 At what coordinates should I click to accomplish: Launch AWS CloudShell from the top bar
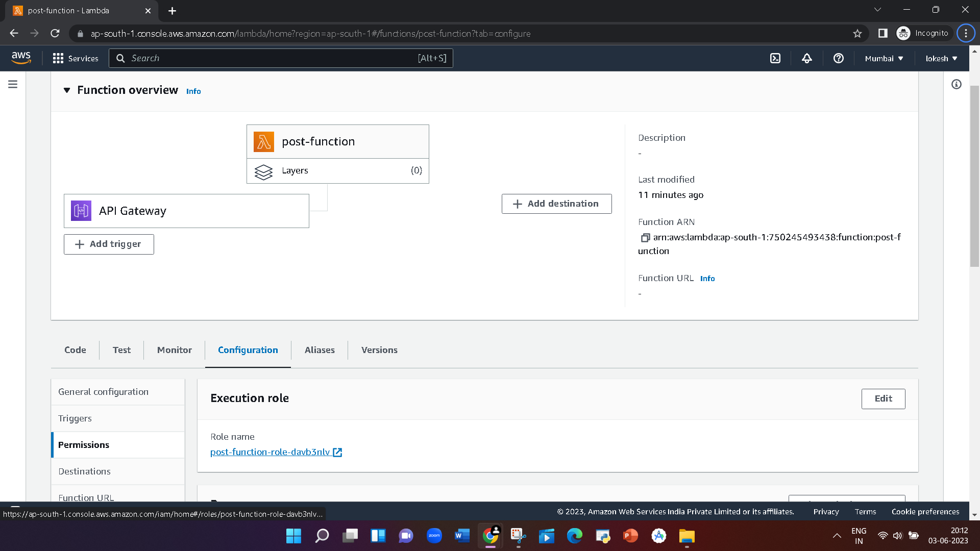pyautogui.click(x=775, y=58)
